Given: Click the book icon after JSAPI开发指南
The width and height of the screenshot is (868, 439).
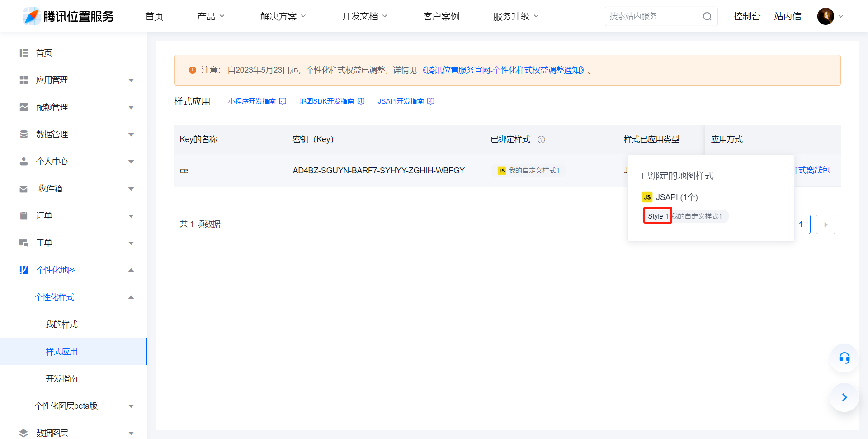Looking at the screenshot, I should (x=431, y=101).
